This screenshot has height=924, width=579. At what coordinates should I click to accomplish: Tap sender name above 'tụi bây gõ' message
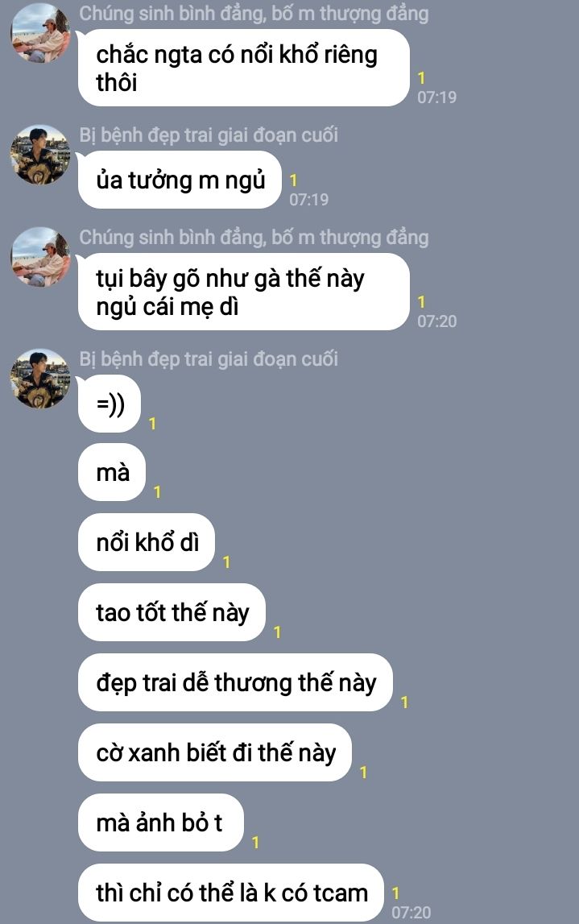coord(254,238)
